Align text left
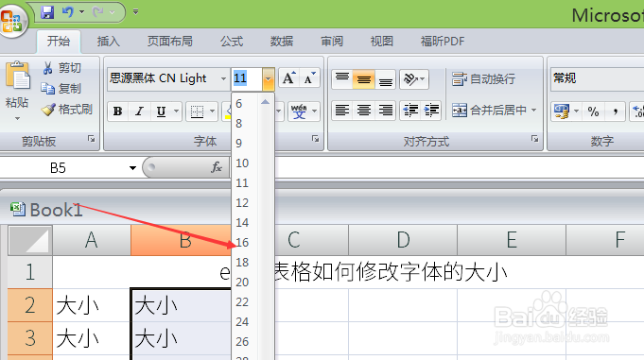Image resolution: width=644 pixels, height=360 pixels. 342,111
